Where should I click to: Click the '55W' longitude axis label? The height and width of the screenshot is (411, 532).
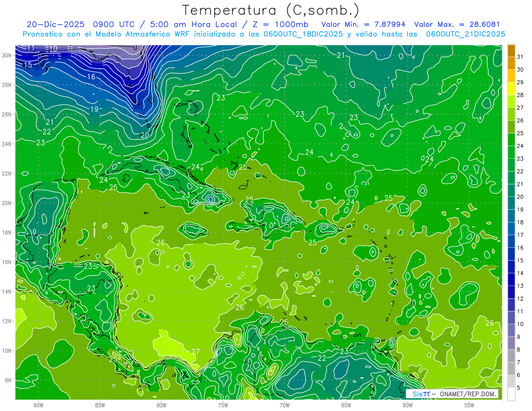click(x=469, y=405)
